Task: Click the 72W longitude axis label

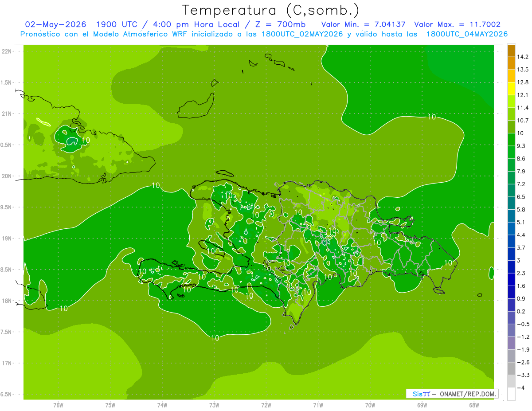Action: tap(266, 405)
